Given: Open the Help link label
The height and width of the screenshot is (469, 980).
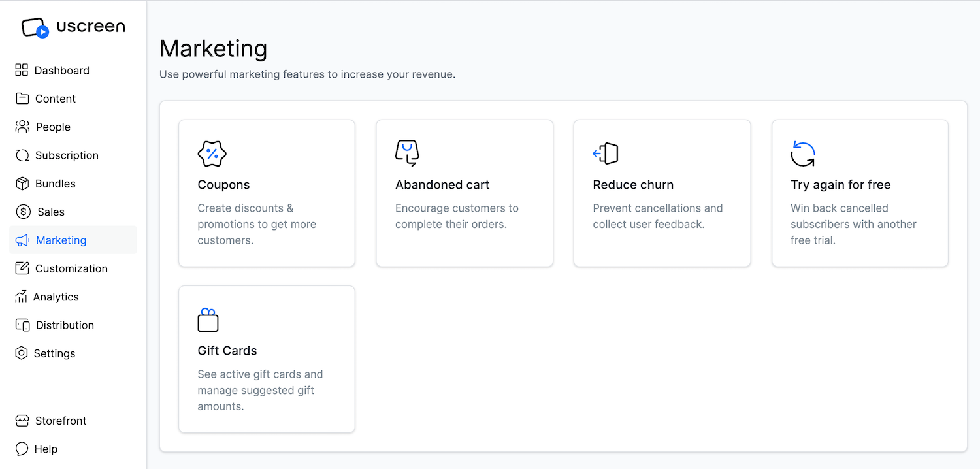Looking at the screenshot, I should [46, 449].
